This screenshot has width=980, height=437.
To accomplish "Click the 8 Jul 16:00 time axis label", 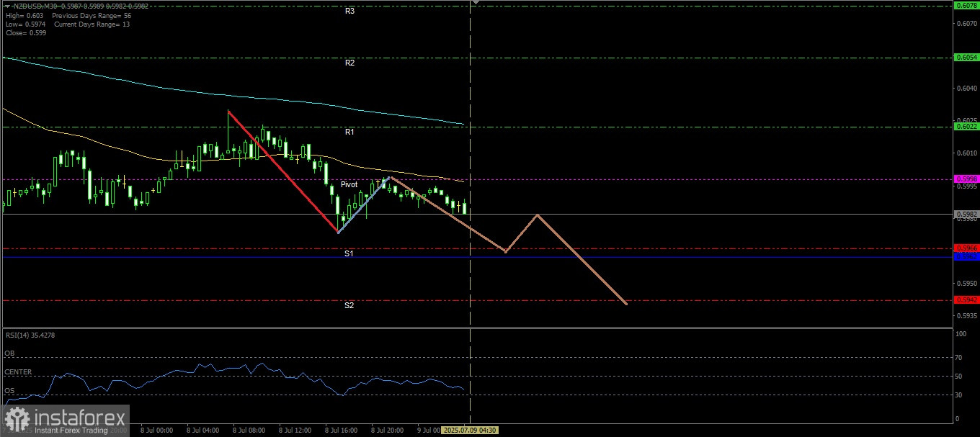I will 342,431.
